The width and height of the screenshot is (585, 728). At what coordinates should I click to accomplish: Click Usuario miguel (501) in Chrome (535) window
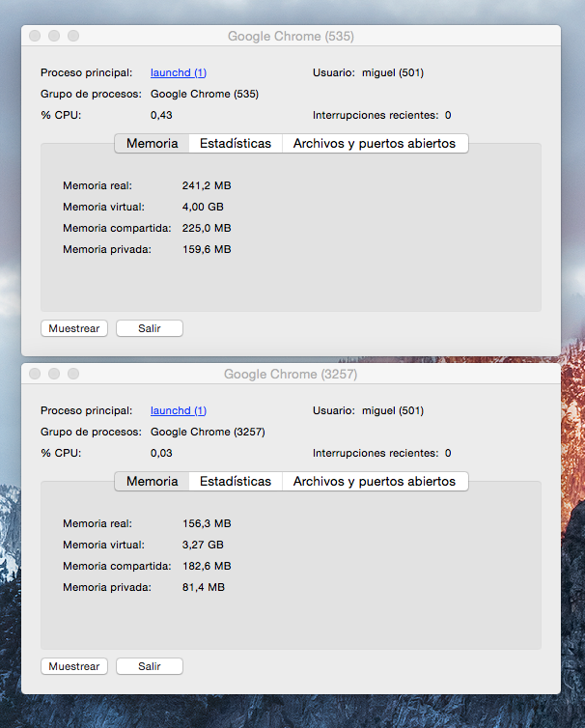pyautogui.click(x=393, y=72)
